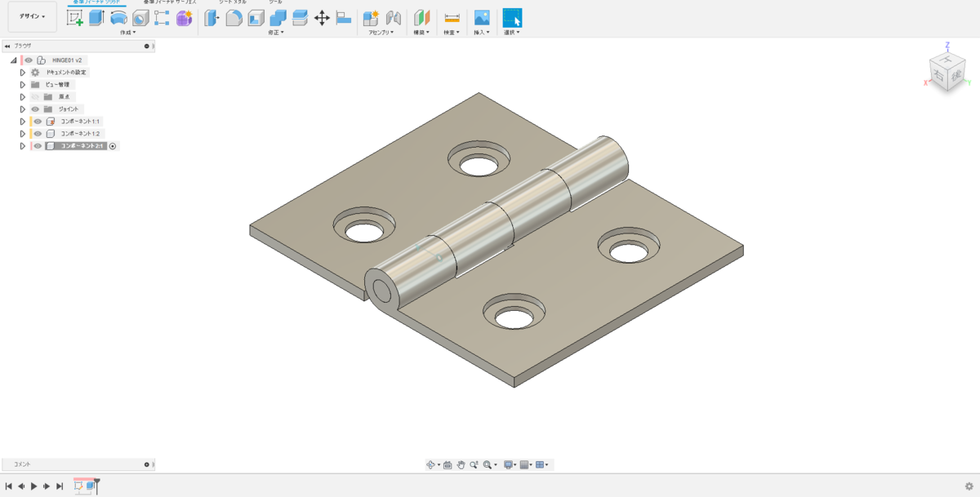Open the timeline settings gear
Image resolution: width=980 pixels, height=497 pixels.
pyautogui.click(x=969, y=486)
